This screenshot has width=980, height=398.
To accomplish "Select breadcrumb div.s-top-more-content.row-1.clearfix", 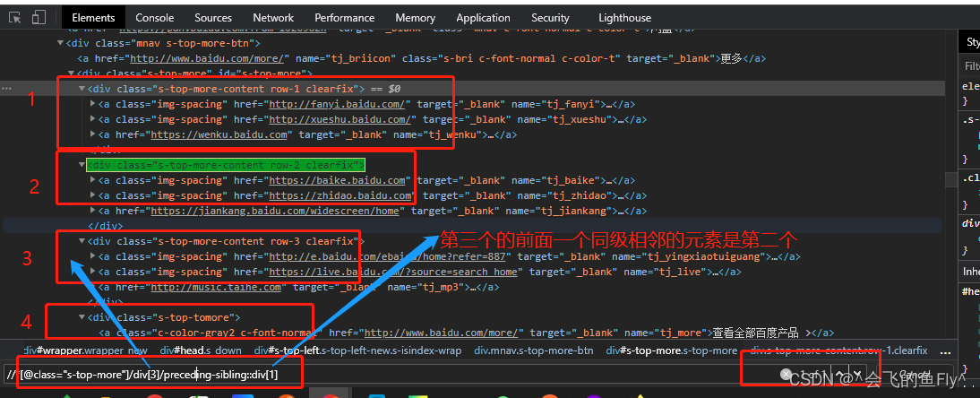I will coord(839,350).
